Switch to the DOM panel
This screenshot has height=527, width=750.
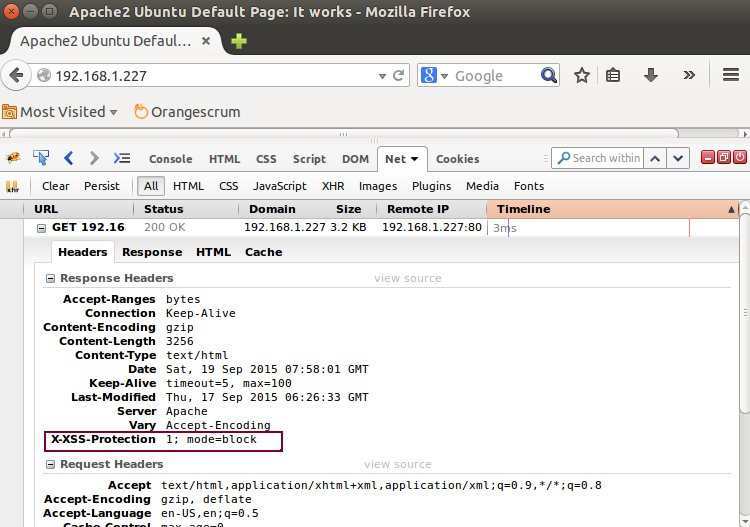click(x=355, y=159)
